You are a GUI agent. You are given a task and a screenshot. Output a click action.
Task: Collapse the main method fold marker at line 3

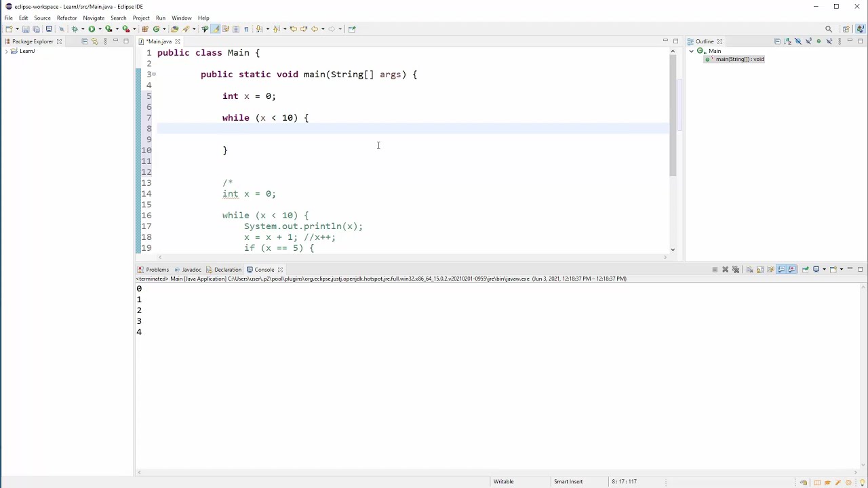[x=154, y=74]
